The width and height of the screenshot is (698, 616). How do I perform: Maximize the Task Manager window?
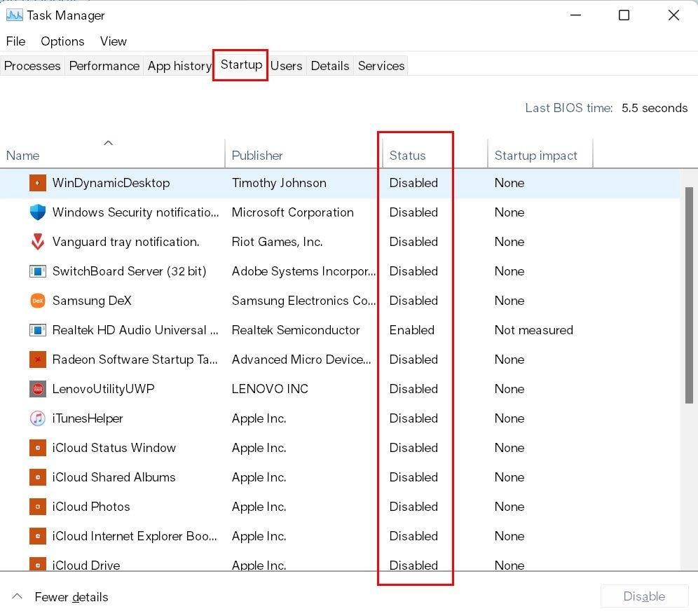tap(624, 15)
